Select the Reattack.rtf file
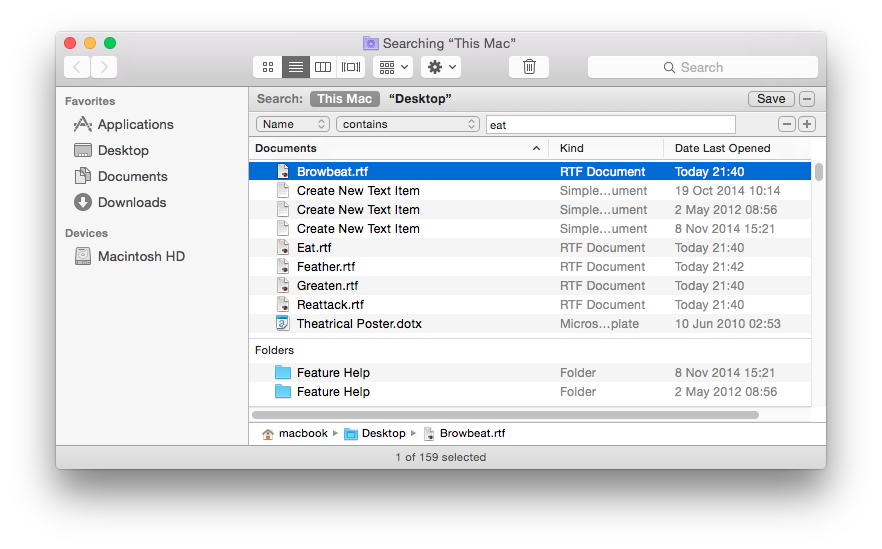The image size is (882, 549). pyautogui.click(x=530, y=305)
